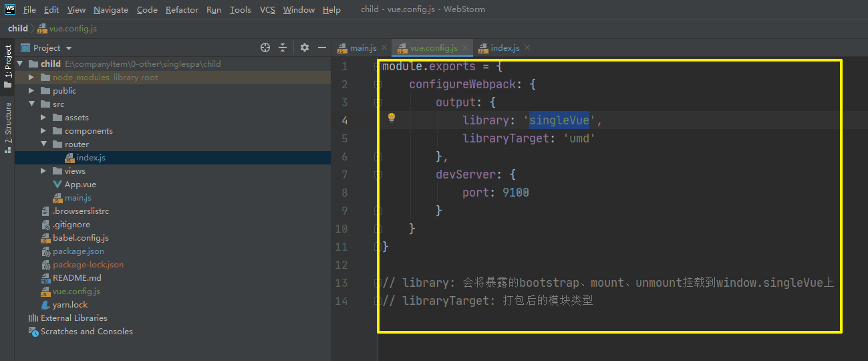
Task: Open App.vue file from the tree
Action: pyautogui.click(x=80, y=185)
